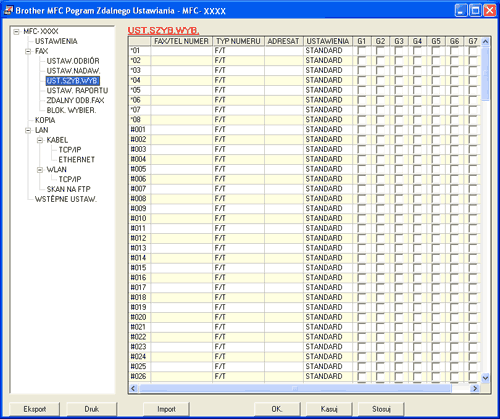Open KOPIA settings in tree

pyautogui.click(x=45, y=120)
